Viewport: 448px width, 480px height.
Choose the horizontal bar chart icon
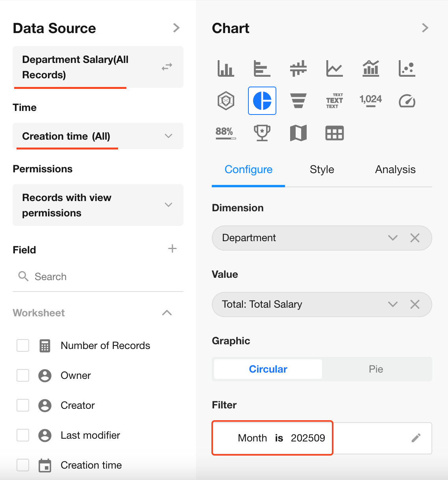(262, 68)
